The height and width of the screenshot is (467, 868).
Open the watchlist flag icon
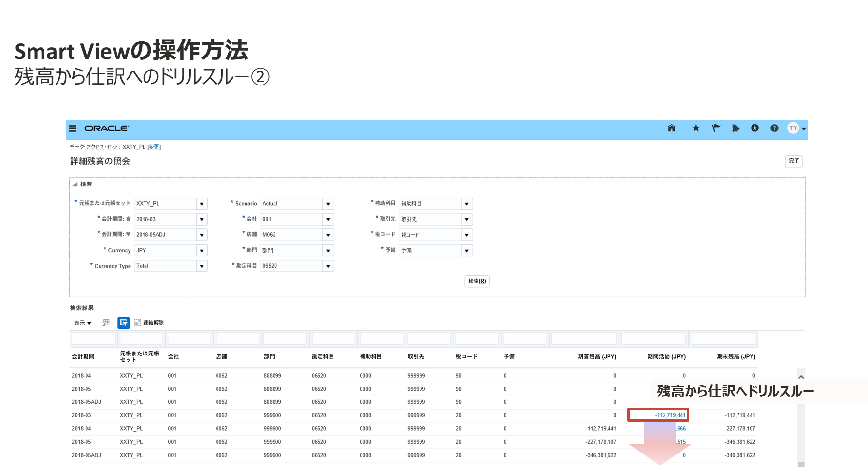coord(716,128)
